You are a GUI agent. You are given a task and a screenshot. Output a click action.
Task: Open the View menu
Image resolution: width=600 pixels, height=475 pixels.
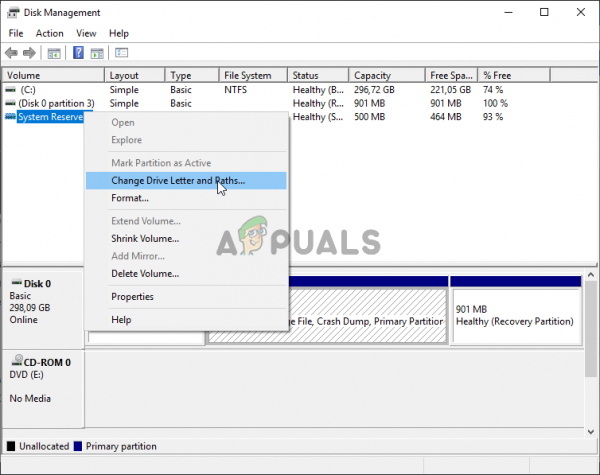[x=86, y=33]
